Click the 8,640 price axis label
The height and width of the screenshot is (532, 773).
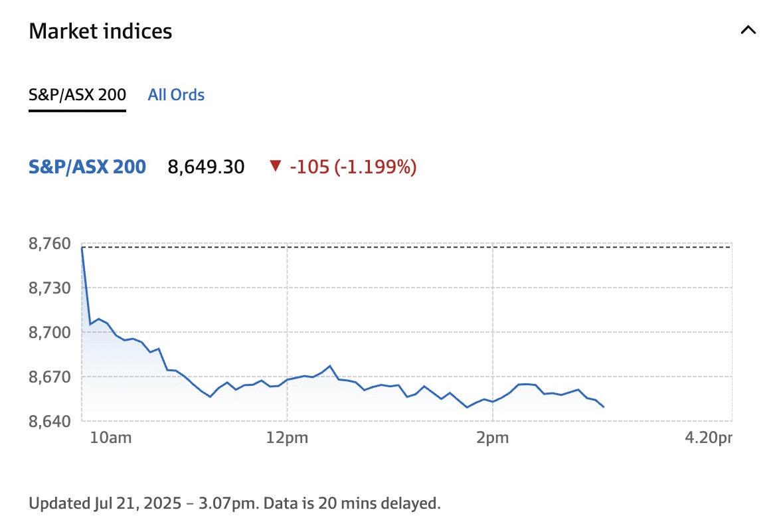[x=49, y=420]
